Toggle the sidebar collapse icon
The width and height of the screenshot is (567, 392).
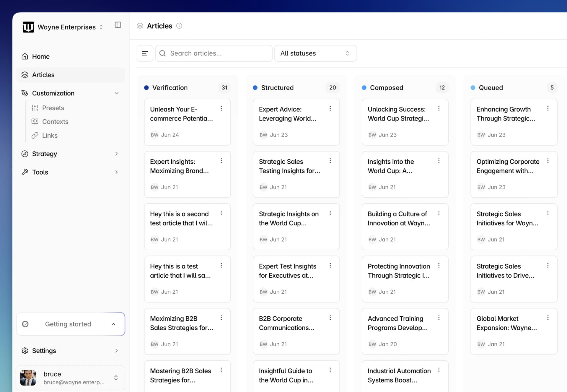point(118,25)
